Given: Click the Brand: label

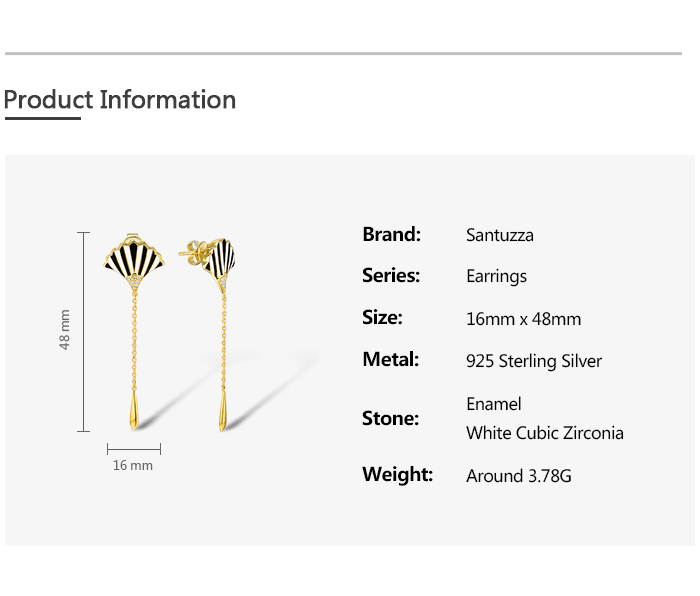Looking at the screenshot, I should [391, 235].
